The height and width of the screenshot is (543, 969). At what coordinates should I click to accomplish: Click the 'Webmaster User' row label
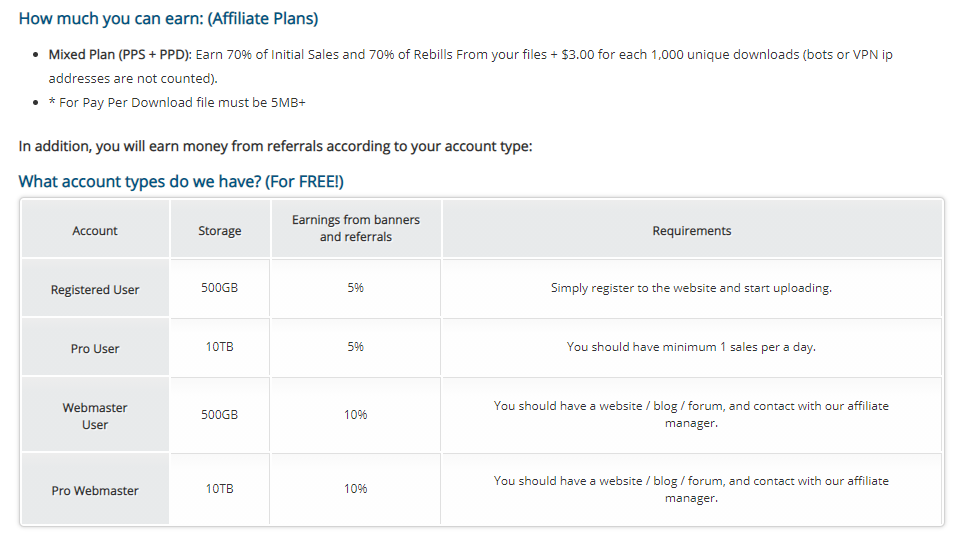95,416
